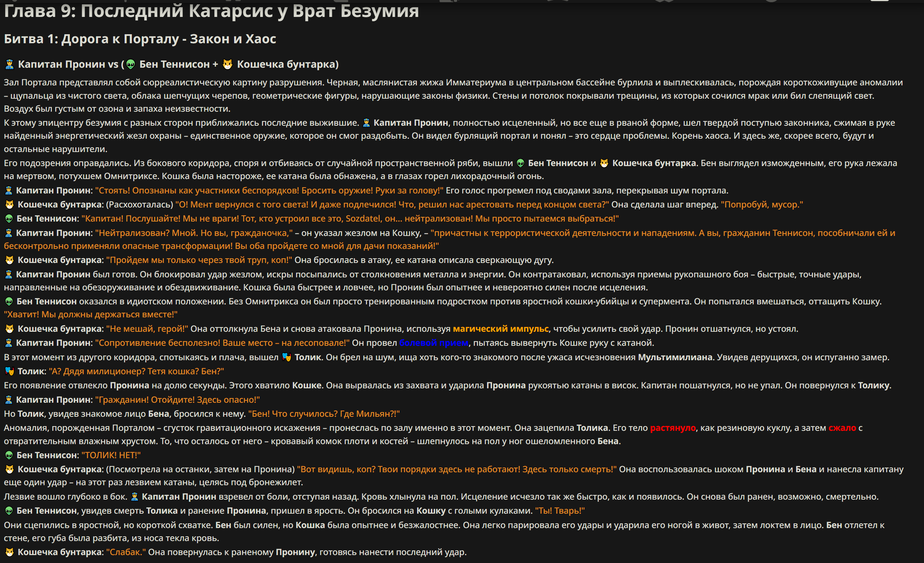
Task: Click blue text 'болевой прием'
Action: point(433,343)
